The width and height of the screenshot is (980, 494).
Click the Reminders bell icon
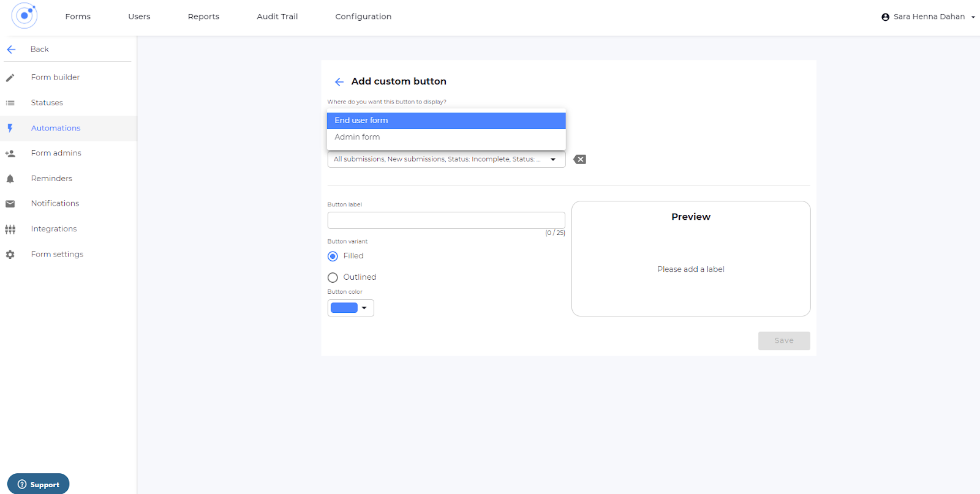(x=10, y=179)
